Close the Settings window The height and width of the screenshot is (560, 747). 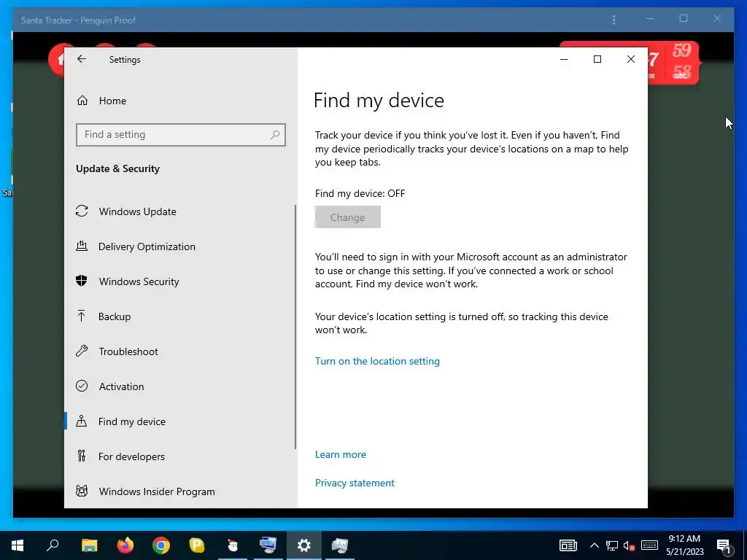coord(631,59)
